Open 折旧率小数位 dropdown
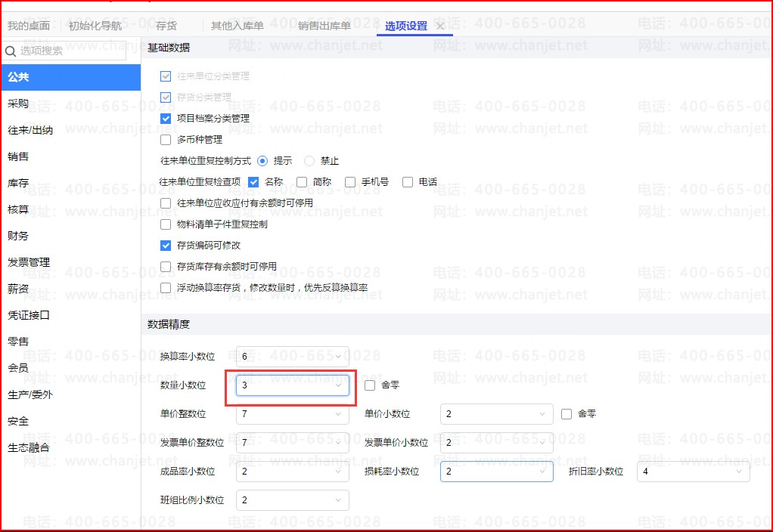This screenshot has width=773, height=532. point(693,472)
